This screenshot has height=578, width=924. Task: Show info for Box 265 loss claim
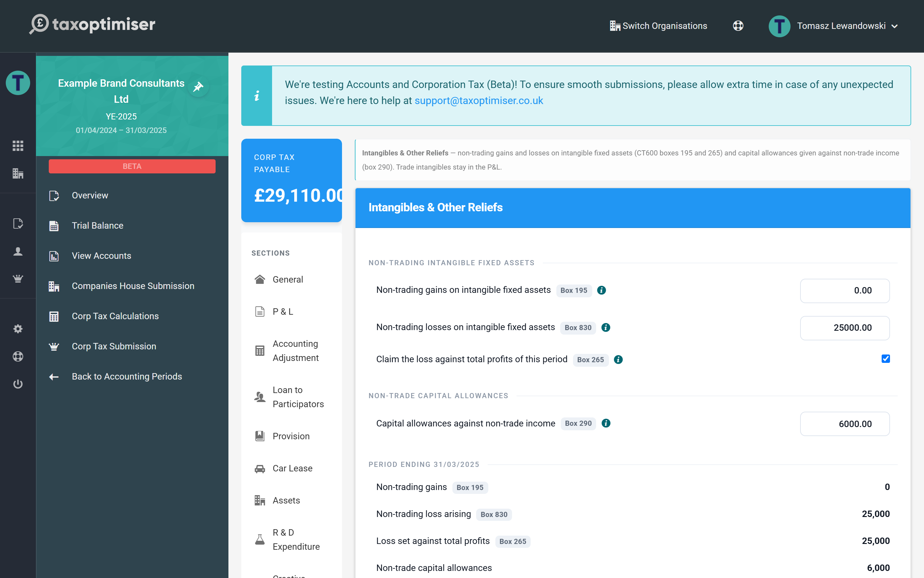coord(618,359)
